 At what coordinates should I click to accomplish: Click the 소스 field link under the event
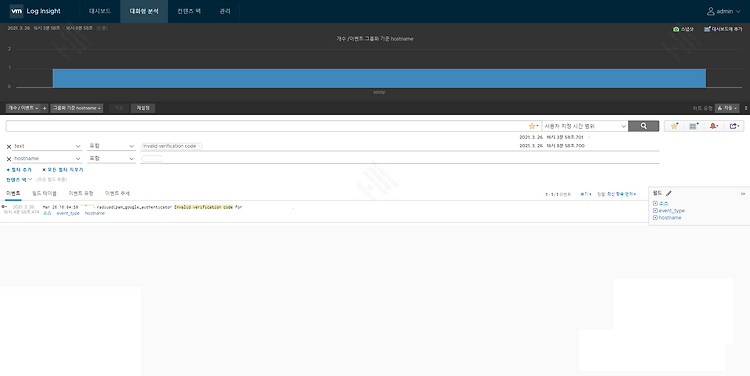47,213
